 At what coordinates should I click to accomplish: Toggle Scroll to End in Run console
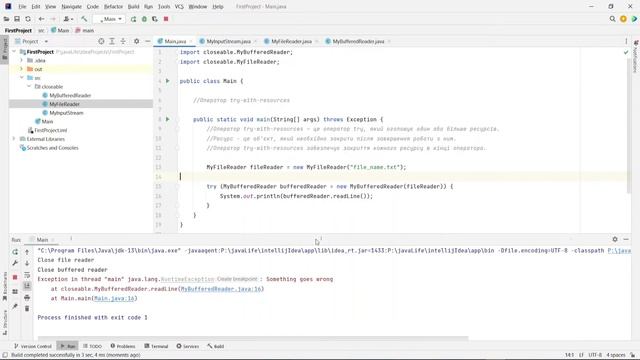[27, 286]
